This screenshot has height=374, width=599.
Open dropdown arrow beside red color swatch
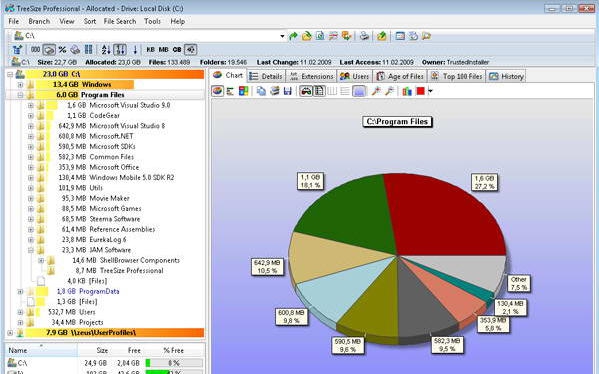click(431, 91)
